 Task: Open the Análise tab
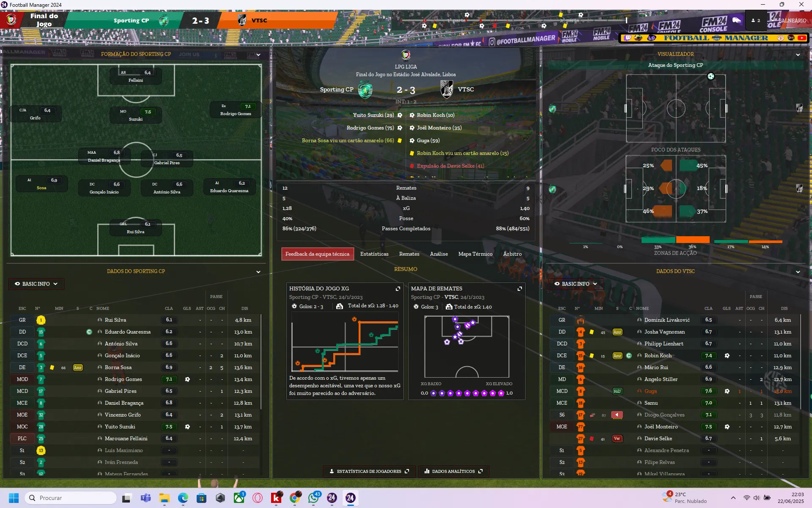tap(439, 254)
